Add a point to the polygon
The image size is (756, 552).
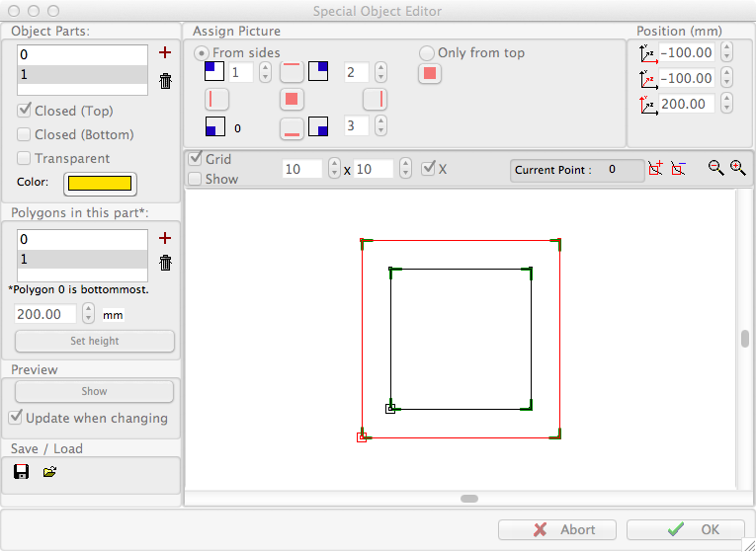[656, 168]
